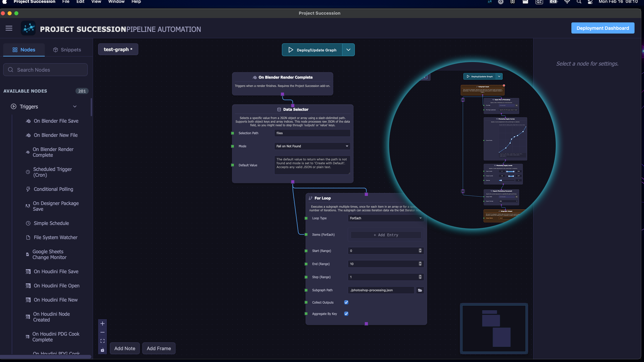
Task: Click the For Loop node header icon
Action: pos(310,198)
